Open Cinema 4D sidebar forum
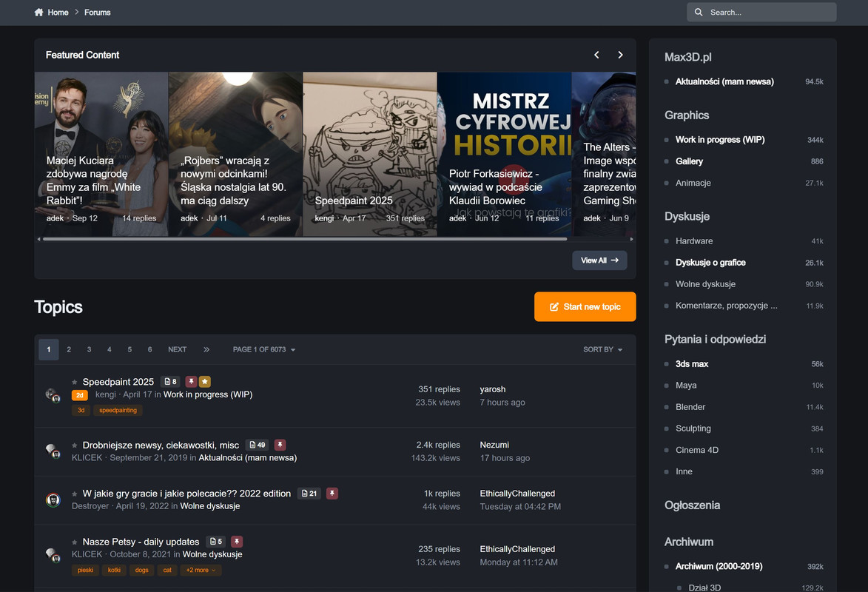The image size is (868, 592). [x=697, y=450]
